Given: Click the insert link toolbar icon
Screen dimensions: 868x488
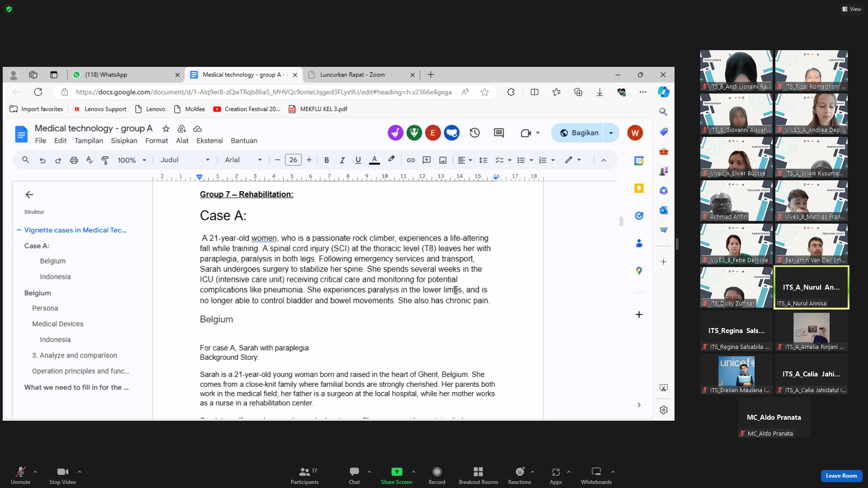Looking at the screenshot, I should tap(410, 160).
